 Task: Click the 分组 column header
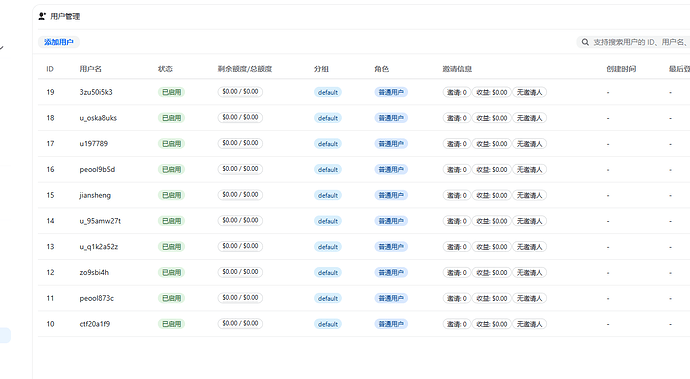321,69
